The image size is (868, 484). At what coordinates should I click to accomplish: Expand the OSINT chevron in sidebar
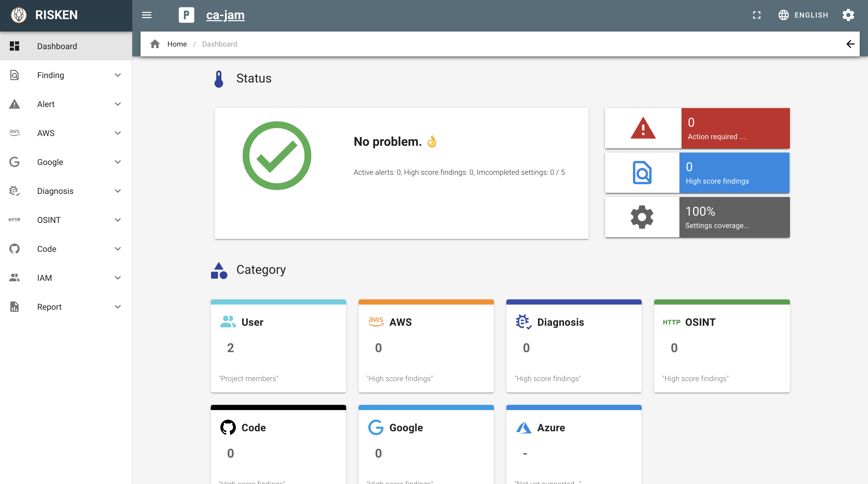click(118, 220)
